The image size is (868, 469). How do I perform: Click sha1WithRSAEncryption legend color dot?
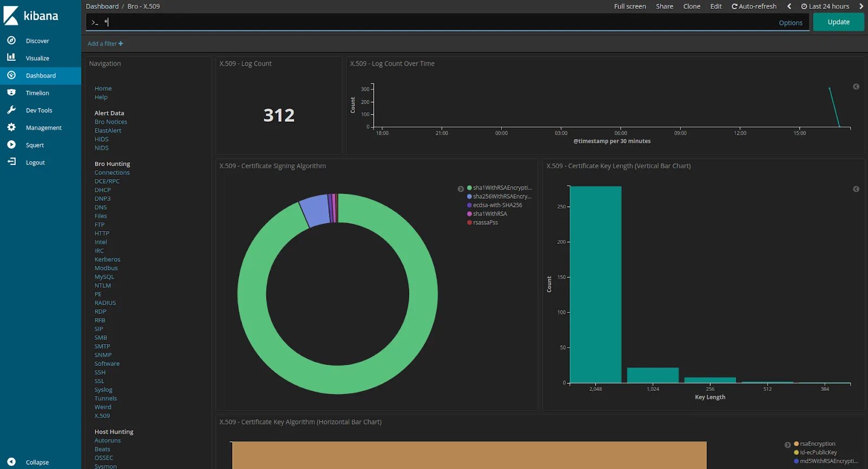pyautogui.click(x=469, y=188)
